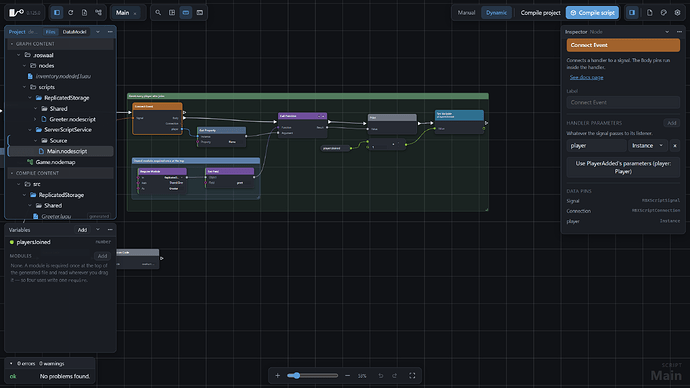This screenshot has width=690, height=388.
Task: Remove the player handler parameter
Action: pos(675,146)
